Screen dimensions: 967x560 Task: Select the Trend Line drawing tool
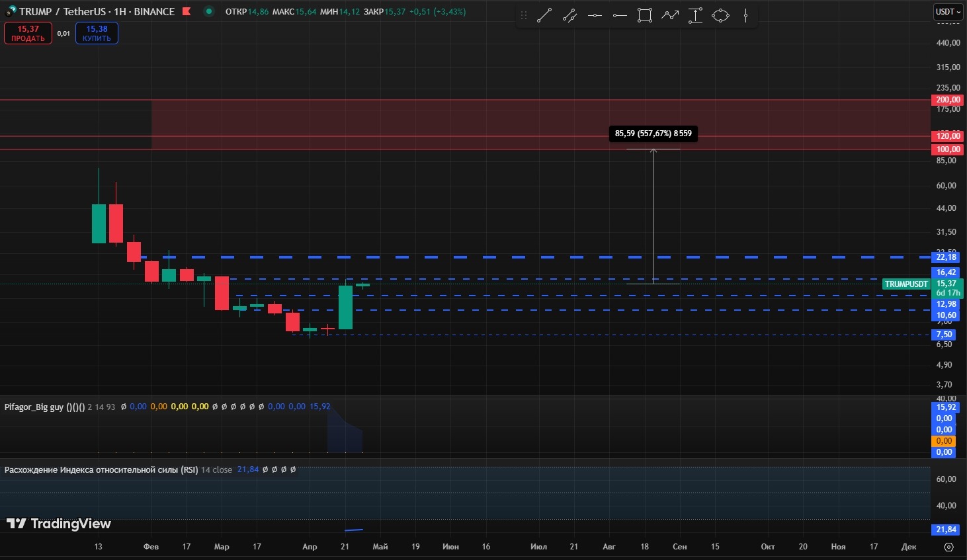(x=544, y=15)
